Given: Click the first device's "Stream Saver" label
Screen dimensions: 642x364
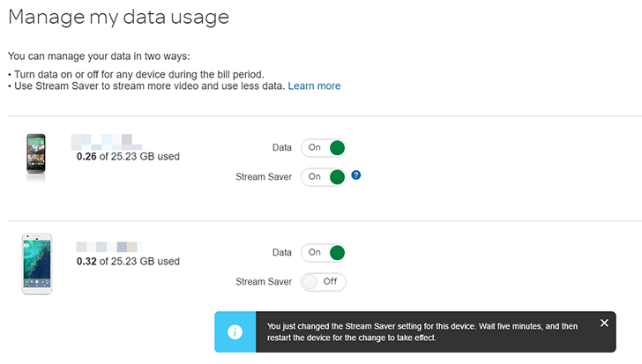Looking at the screenshot, I should tap(264, 177).
